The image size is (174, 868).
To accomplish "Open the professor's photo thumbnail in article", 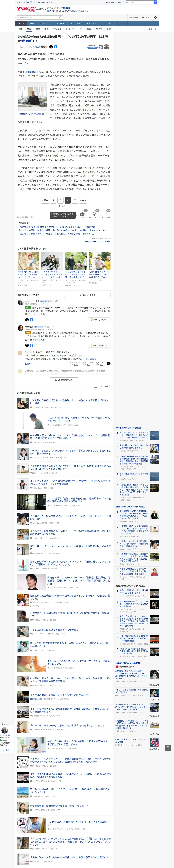I will (33, 97).
